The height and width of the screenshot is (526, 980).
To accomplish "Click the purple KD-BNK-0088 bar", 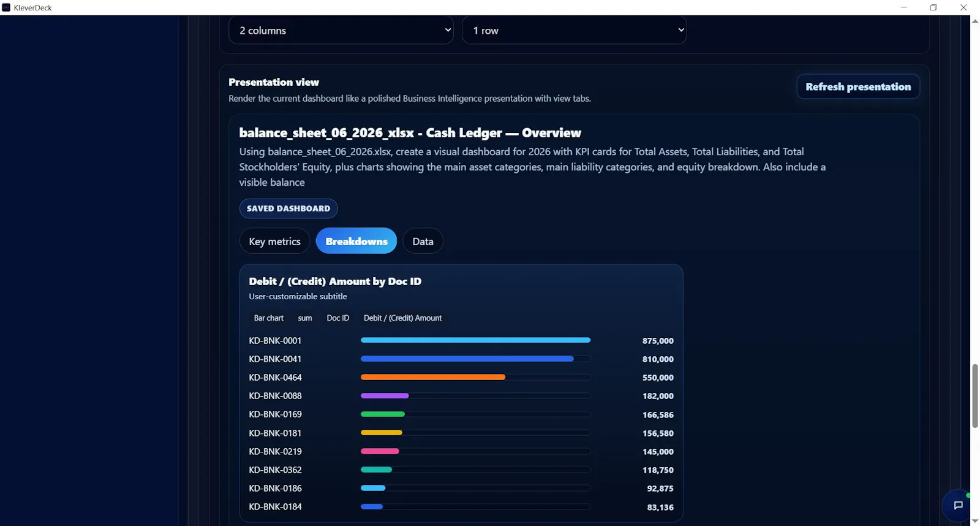I will pyautogui.click(x=385, y=395).
